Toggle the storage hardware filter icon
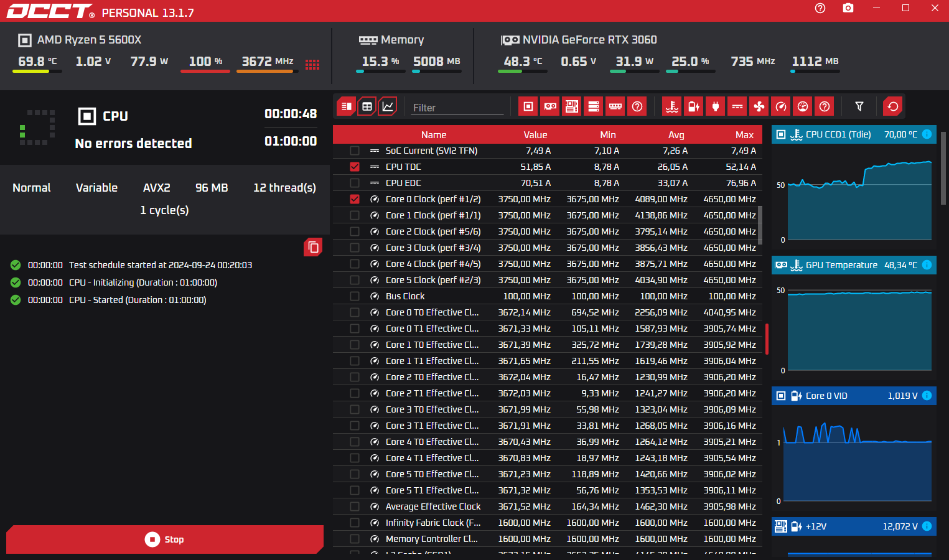Screen dimensions: 949x560 click(x=594, y=106)
